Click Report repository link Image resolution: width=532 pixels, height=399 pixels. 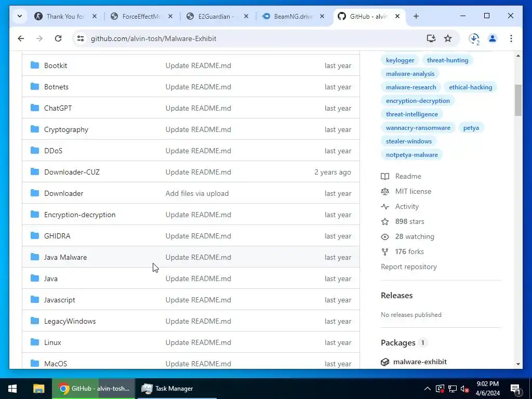[409, 267]
